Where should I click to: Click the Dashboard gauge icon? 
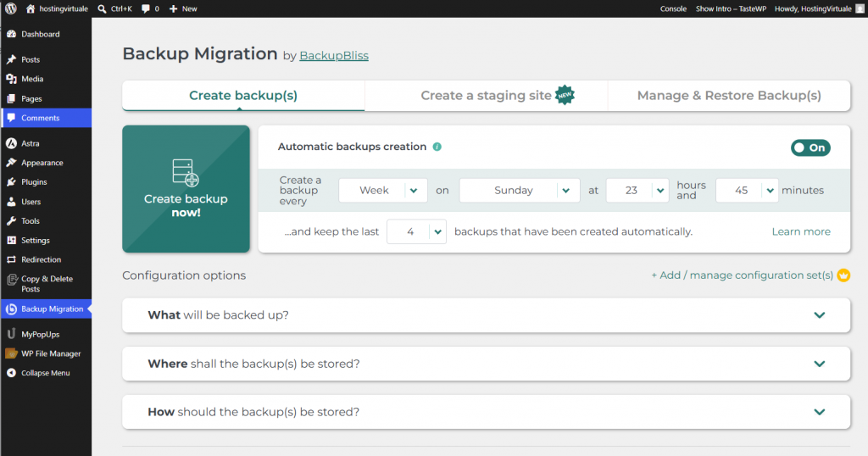[x=12, y=34]
